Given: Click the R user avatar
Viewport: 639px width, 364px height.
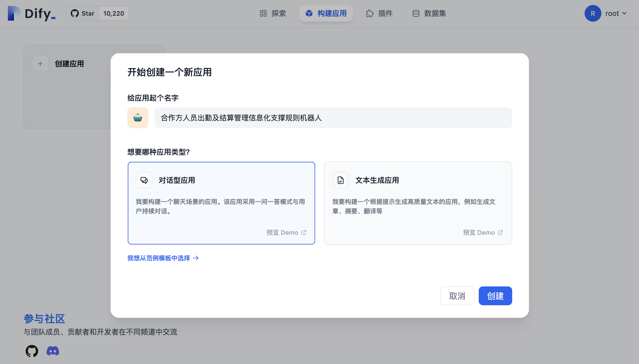Looking at the screenshot, I should point(593,14).
